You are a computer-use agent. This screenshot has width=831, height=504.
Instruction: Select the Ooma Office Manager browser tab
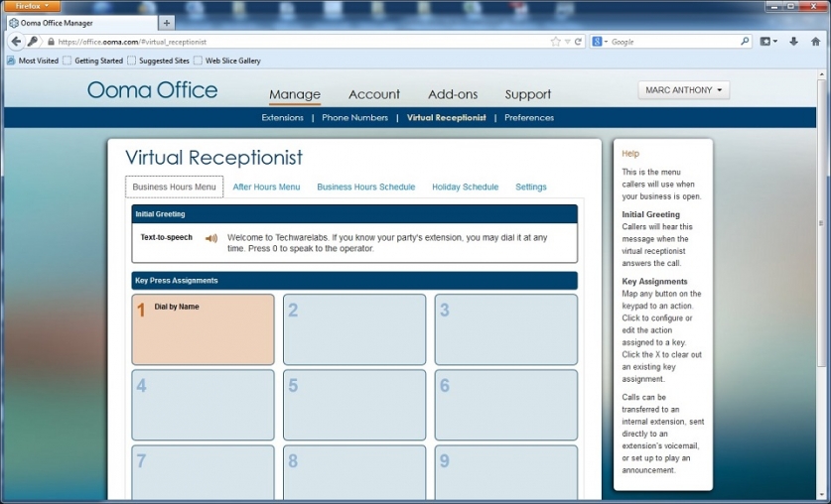(x=82, y=23)
